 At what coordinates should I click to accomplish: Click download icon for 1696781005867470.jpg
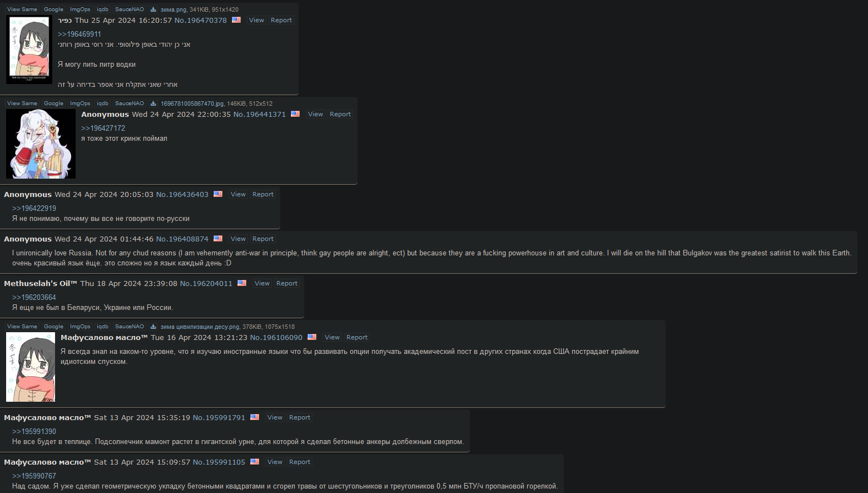point(153,103)
